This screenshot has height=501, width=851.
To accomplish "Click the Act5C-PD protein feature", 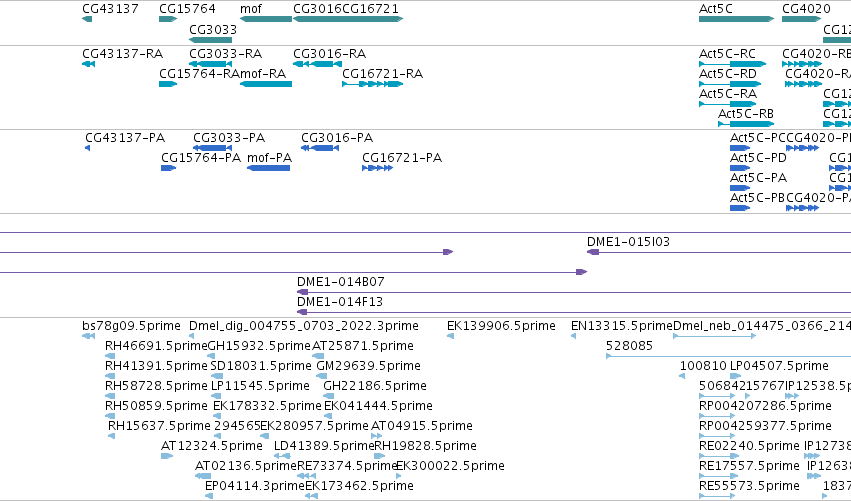I will tap(740, 169).
